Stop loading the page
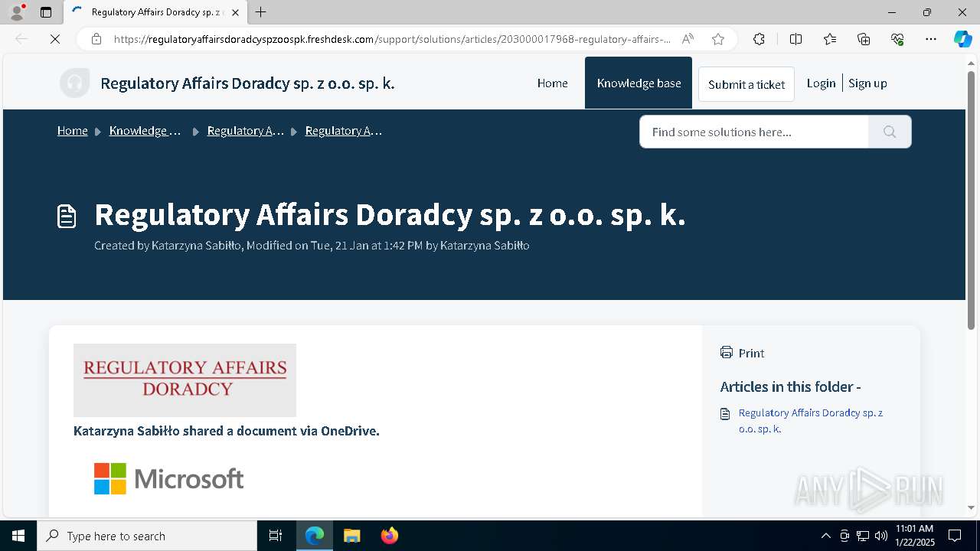 (55, 39)
